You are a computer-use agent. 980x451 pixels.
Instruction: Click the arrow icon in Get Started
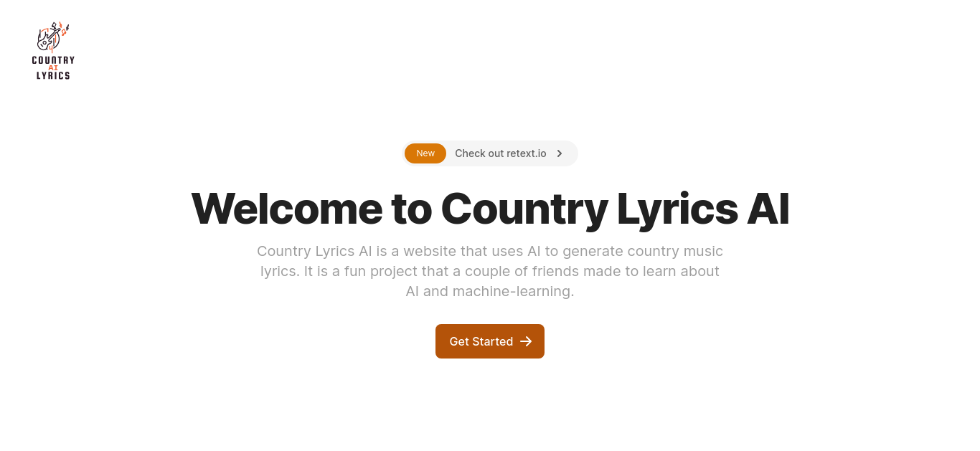(x=526, y=341)
